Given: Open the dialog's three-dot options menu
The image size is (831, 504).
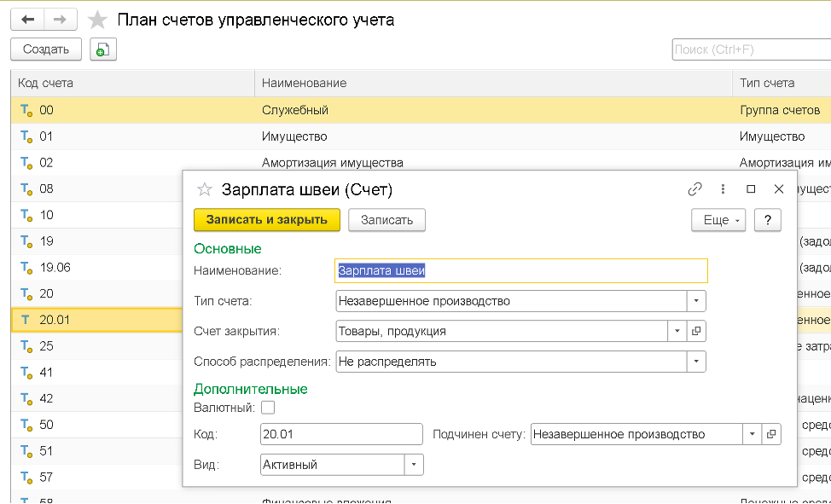Looking at the screenshot, I should (723, 189).
